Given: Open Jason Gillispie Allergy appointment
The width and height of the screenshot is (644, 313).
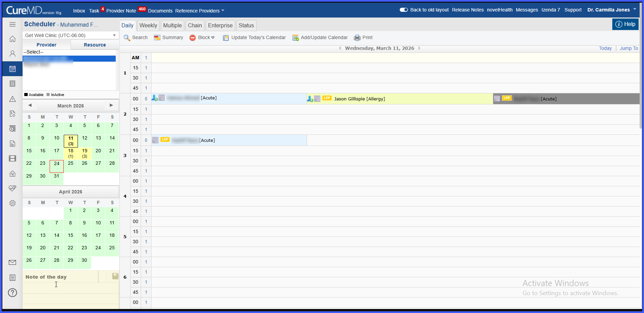Looking at the screenshot, I should pyautogui.click(x=359, y=99).
